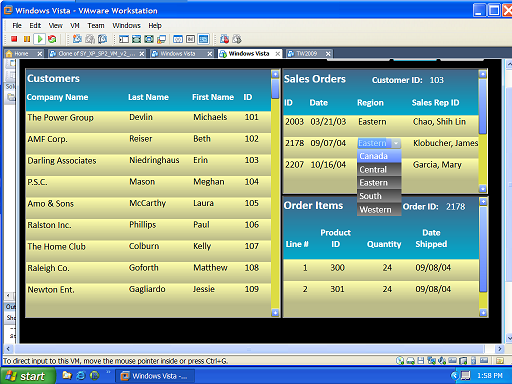Open the Snapshot Manager icon

(x=102, y=39)
